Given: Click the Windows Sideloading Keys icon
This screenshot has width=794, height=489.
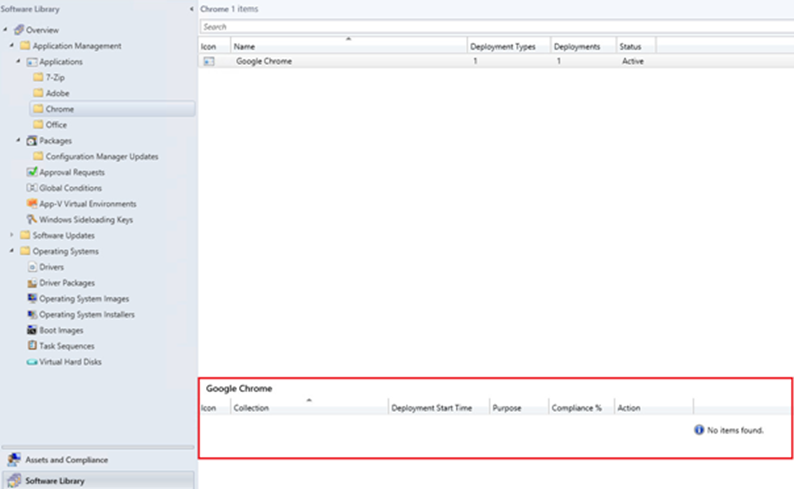Looking at the screenshot, I should point(32,219).
